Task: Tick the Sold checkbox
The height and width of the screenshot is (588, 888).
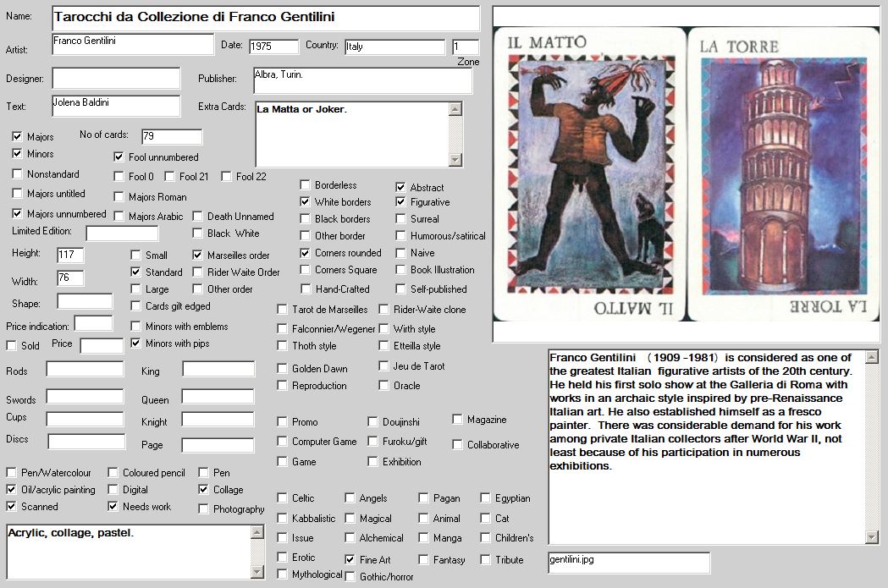Action: 12,345
